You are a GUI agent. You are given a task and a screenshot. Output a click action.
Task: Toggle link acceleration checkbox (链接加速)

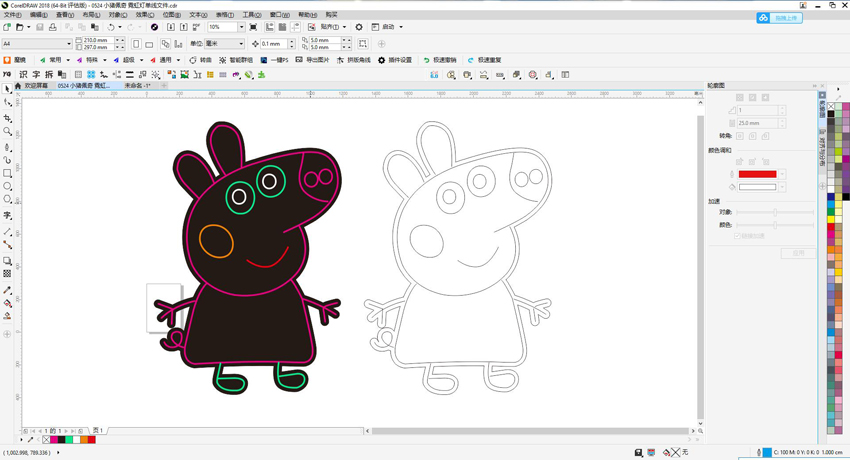(737, 236)
